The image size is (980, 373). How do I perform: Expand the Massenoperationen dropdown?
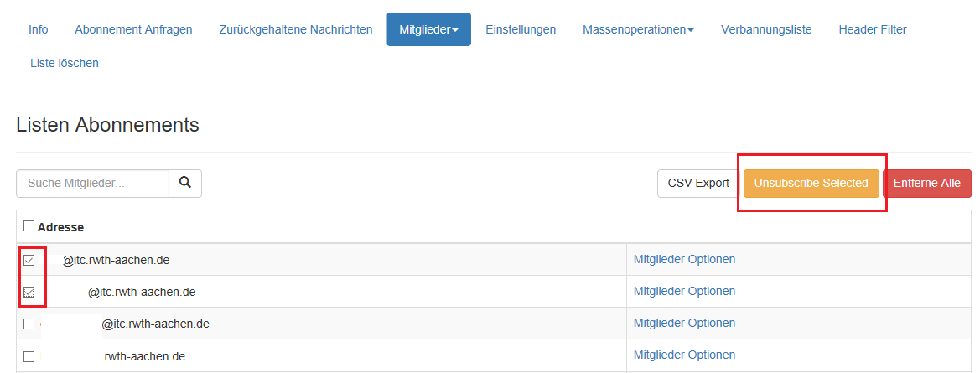(638, 29)
